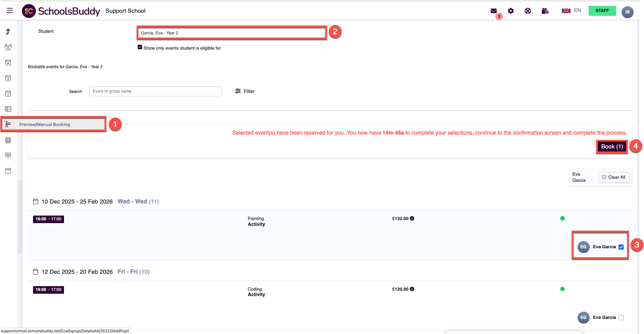Expand the Filter options

point(245,91)
